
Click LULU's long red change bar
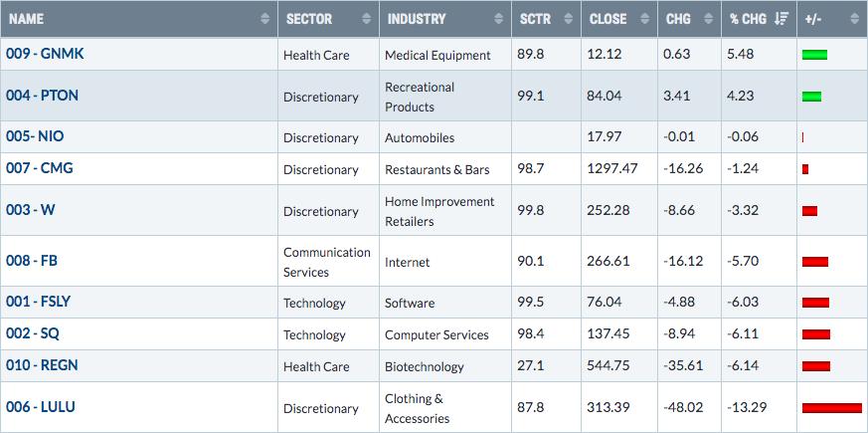tap(832, 408)
